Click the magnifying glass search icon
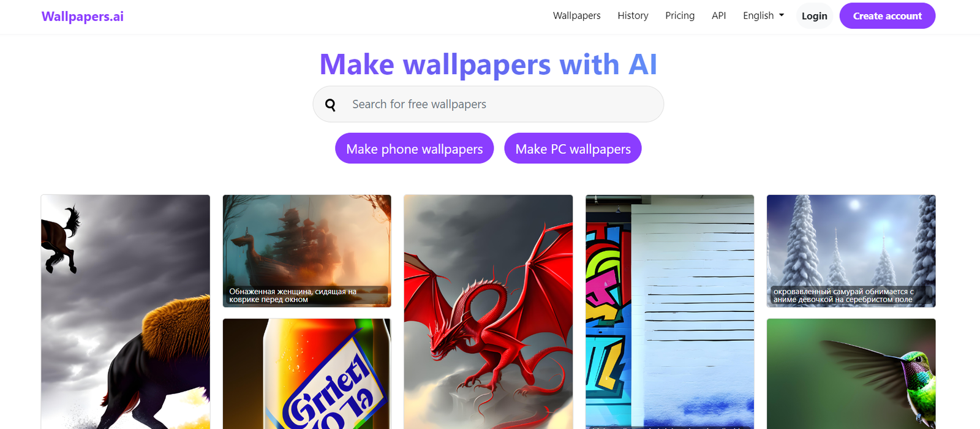Screen dimensions: 980x429 (x=330, y=105)
